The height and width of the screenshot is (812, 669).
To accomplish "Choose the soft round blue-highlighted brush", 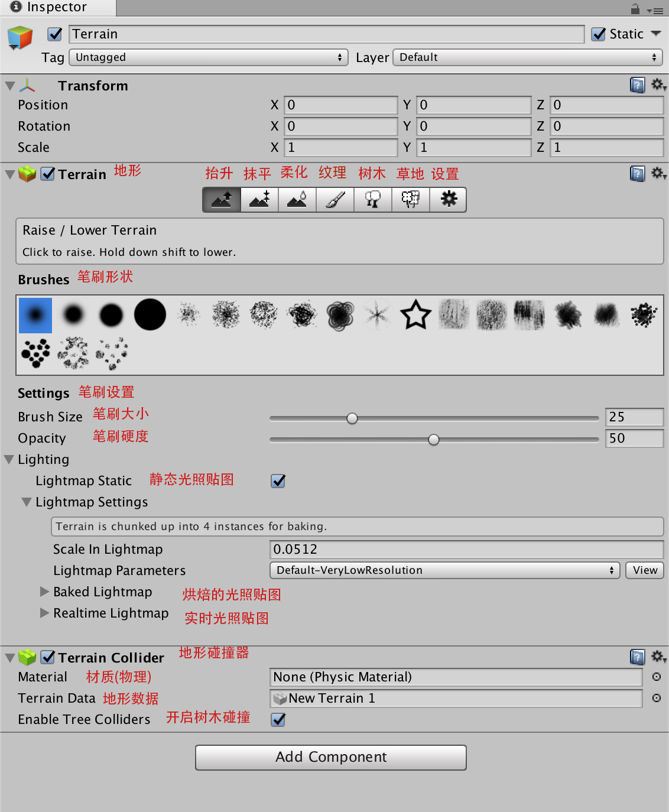I will [x=35, y=315].
